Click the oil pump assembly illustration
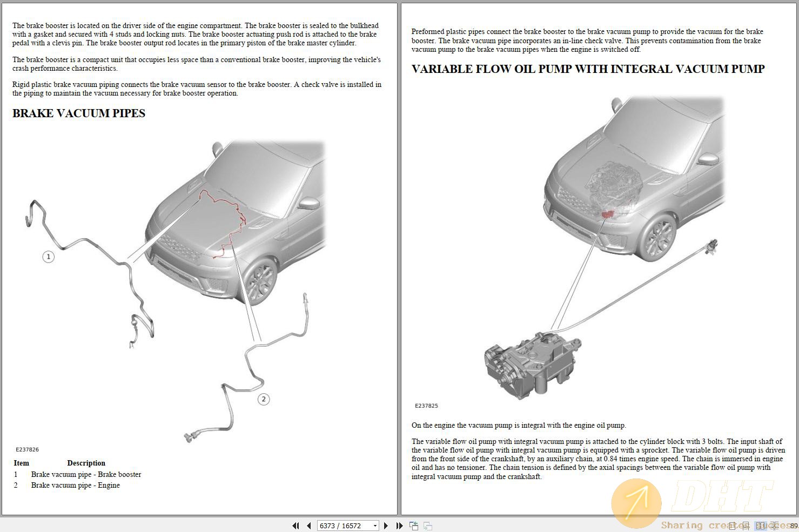The width and height of the screenshot is (799, 532). click(x=532, y=365)
